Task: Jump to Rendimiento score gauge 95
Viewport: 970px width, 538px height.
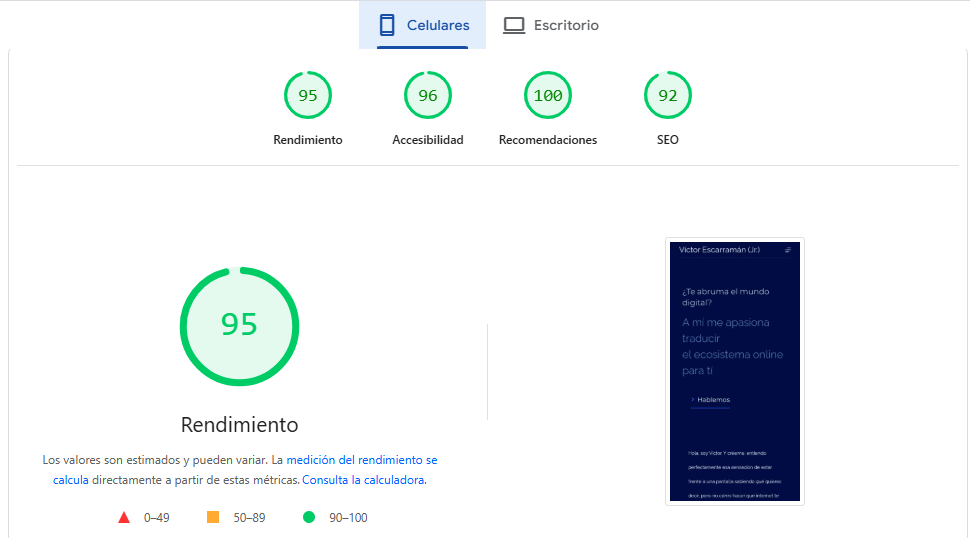Action: click(x=308, y=95)
